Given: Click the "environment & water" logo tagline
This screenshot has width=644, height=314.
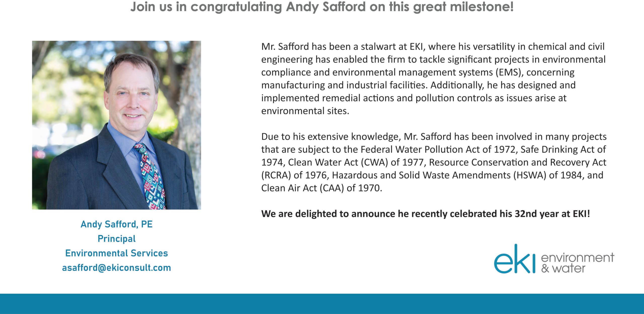Looking at the screenshot, I should click(578, 263).
